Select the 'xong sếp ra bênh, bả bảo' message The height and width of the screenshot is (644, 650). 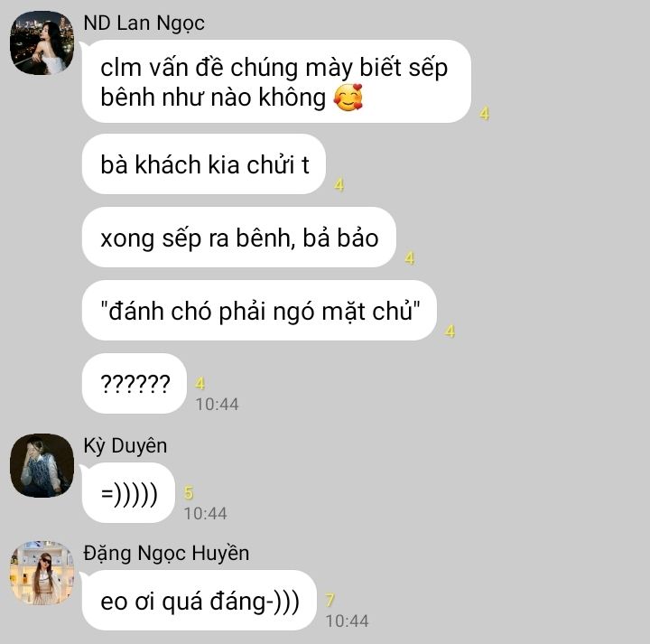coord(239,238)
